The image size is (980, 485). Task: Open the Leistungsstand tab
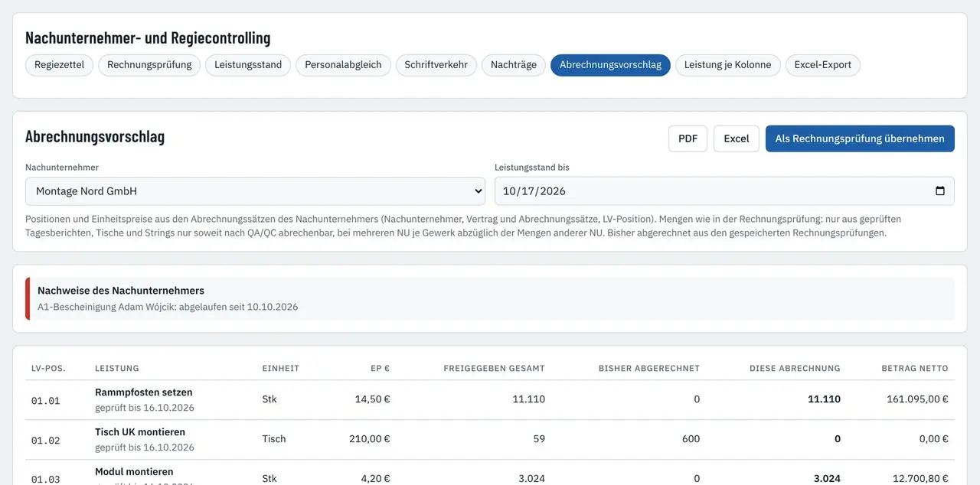248,65
